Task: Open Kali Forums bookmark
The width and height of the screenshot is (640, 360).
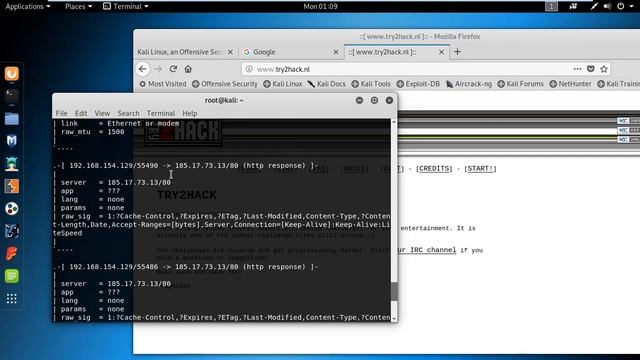Action: [520, 84]
